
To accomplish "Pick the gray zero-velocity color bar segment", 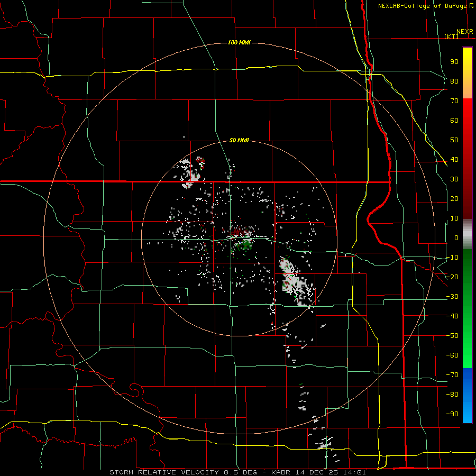I will (467, 234).
